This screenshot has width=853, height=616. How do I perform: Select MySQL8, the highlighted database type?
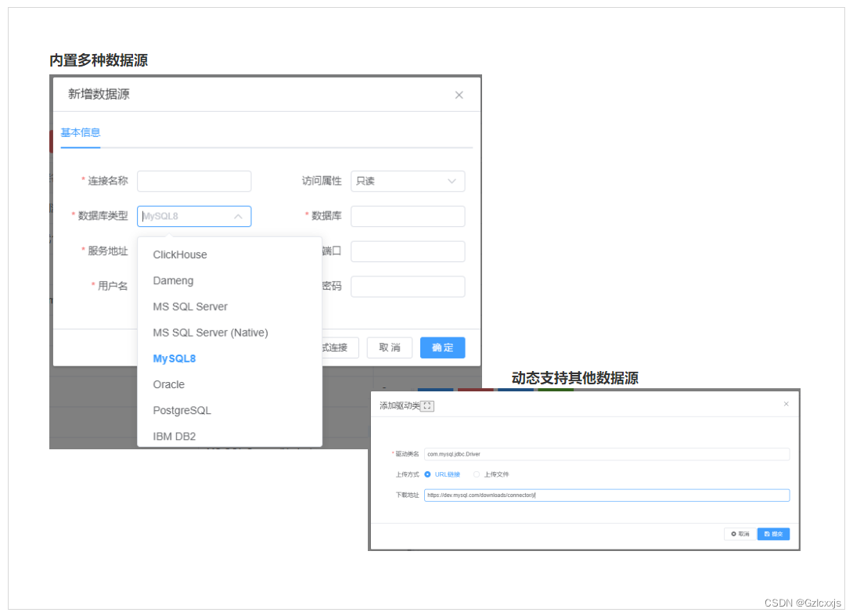[x=173, y=358]
